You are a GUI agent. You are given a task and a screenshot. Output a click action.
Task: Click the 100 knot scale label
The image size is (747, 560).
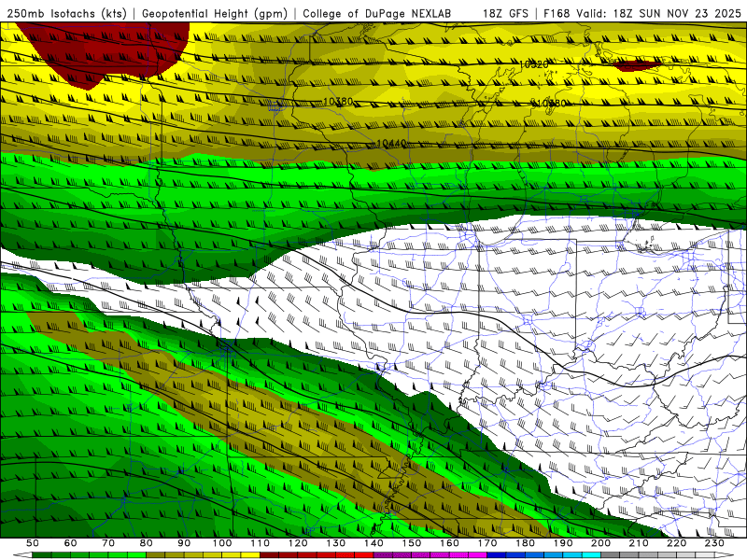click(222, 543)
